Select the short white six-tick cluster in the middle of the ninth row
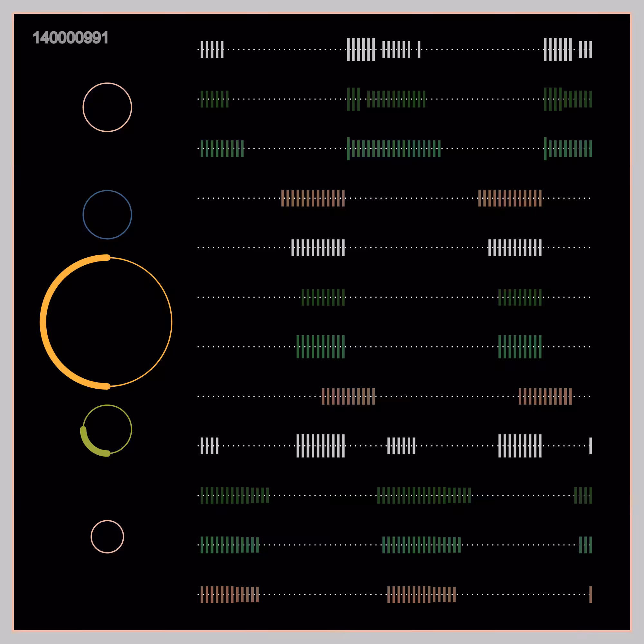644x644 pixels. (401, 446)
